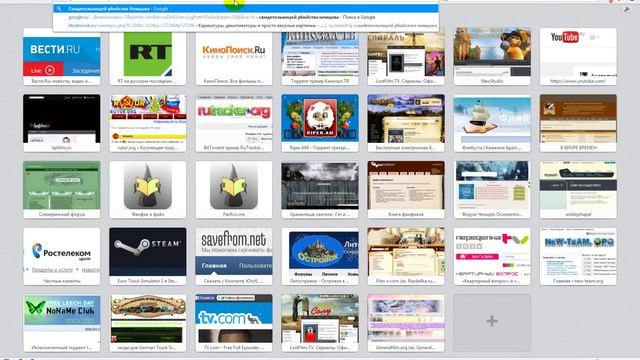The image size is (640, 360).
Task: Open the German Truck Simulator mods tile
Action: click(x=148, y=323)
